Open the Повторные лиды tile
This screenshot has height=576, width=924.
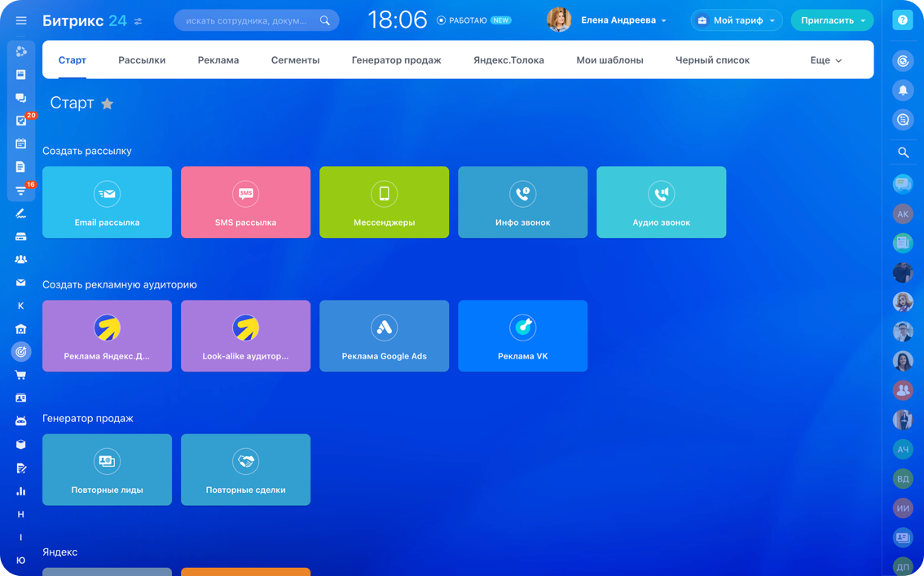click(x=108, y=469)
